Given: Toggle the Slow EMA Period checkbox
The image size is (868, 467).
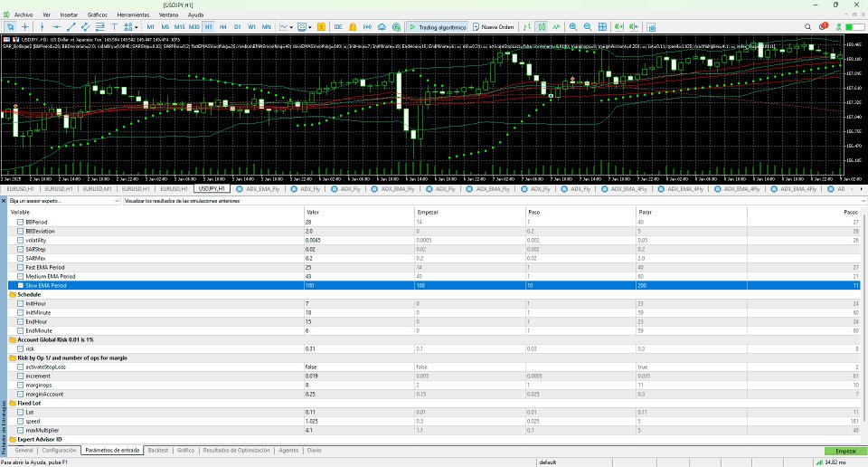Looking at the screenshot, I should [20, 285].
